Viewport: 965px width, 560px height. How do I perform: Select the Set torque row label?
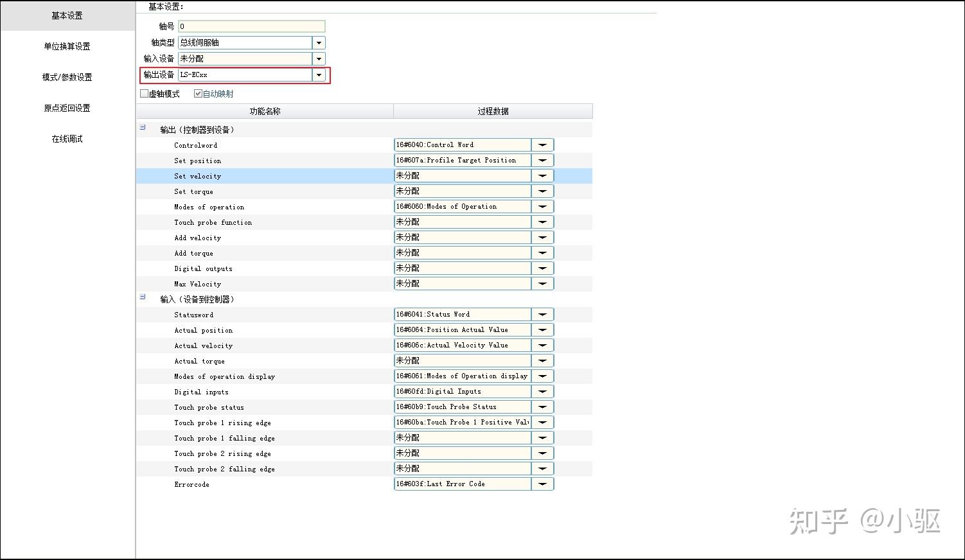point(193,191)
